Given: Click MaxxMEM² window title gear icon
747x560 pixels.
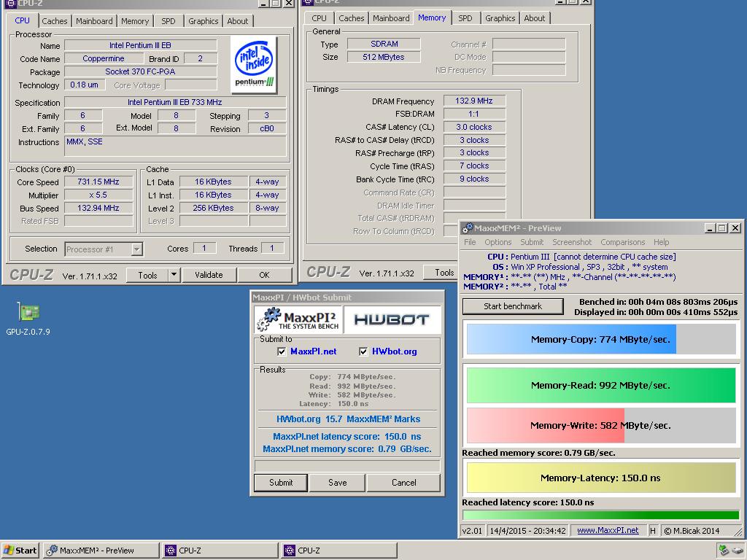Looking at the screenshot, I should (x=468, y=228).
